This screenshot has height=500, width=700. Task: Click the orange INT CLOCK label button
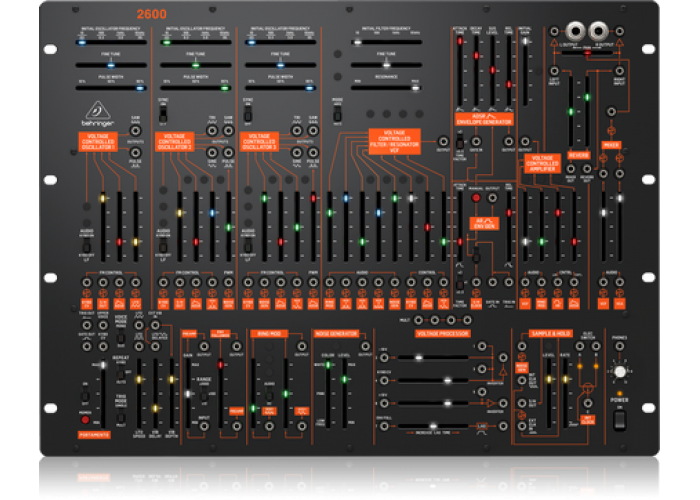point(588,420)
